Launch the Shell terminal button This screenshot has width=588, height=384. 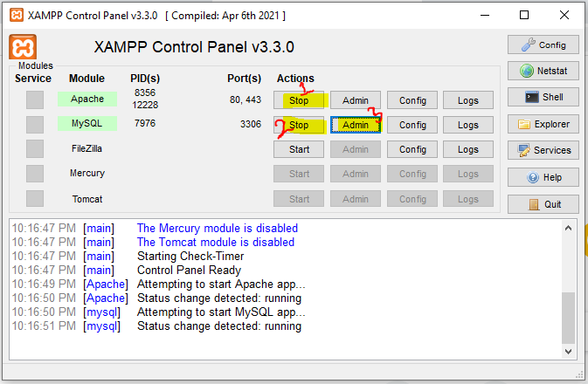tap(543, 98)
